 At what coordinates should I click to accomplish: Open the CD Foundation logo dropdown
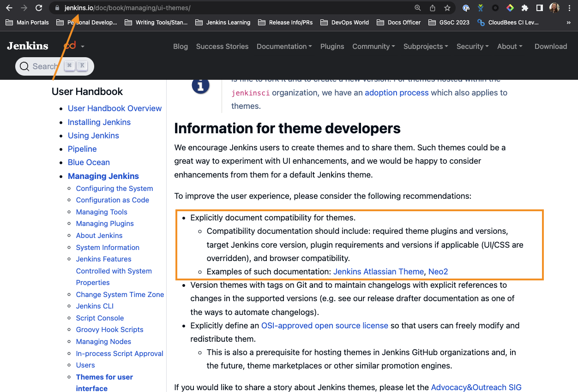[x=74, y=46]
